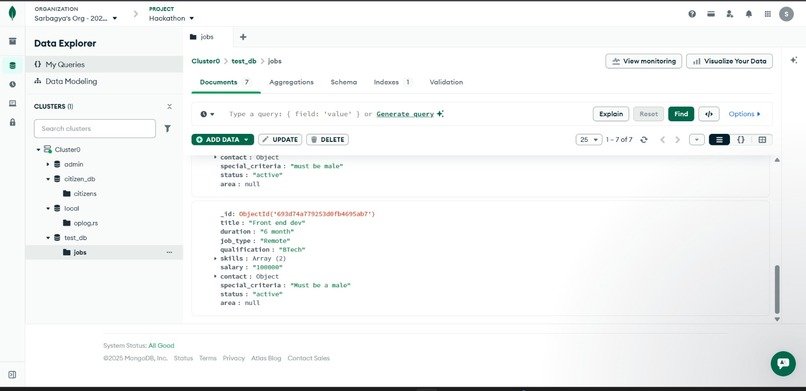Open the AI assistant sparkle icon on right
The height and width of the screenshot is (391, 806).
pyautogui.click(x=794, y=60)
